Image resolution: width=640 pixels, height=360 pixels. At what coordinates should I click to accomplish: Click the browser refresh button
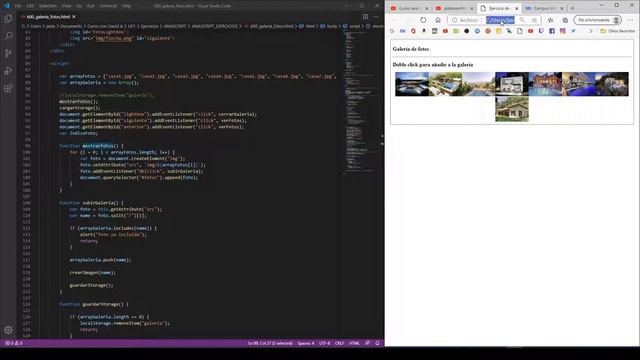pyautogui.click(x=423, y=20)
